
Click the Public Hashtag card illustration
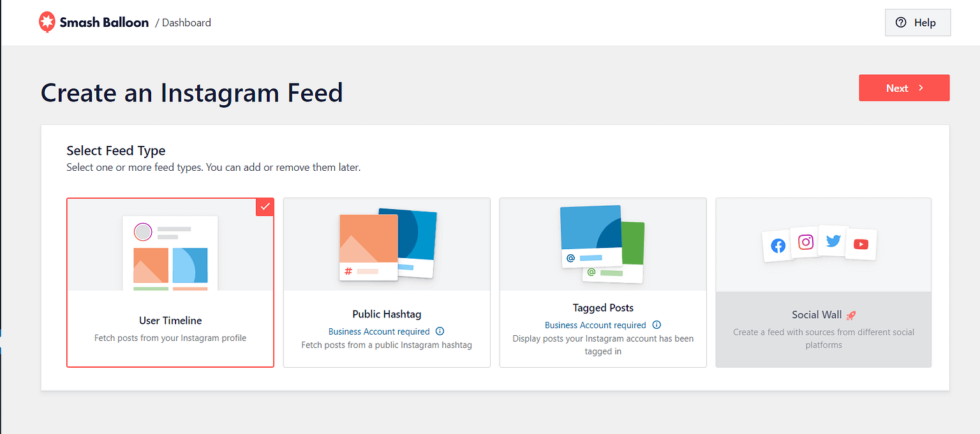tap(387, 244)
